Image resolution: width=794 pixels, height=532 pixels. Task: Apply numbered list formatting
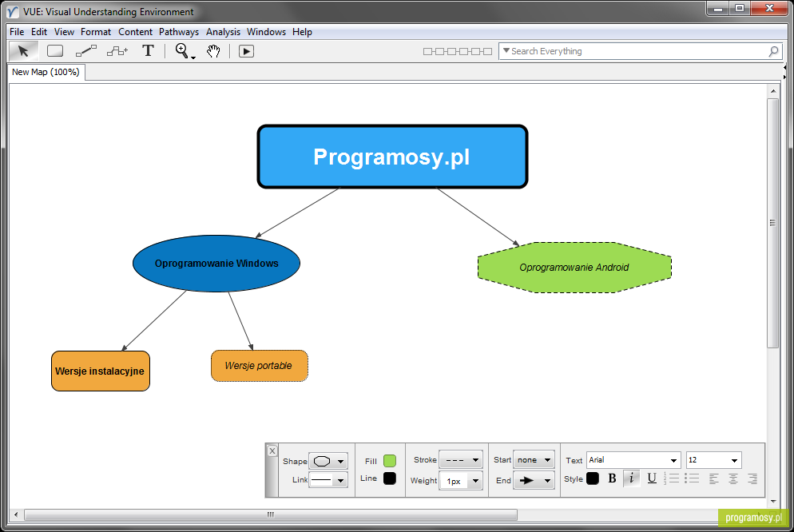coord(671,478)
